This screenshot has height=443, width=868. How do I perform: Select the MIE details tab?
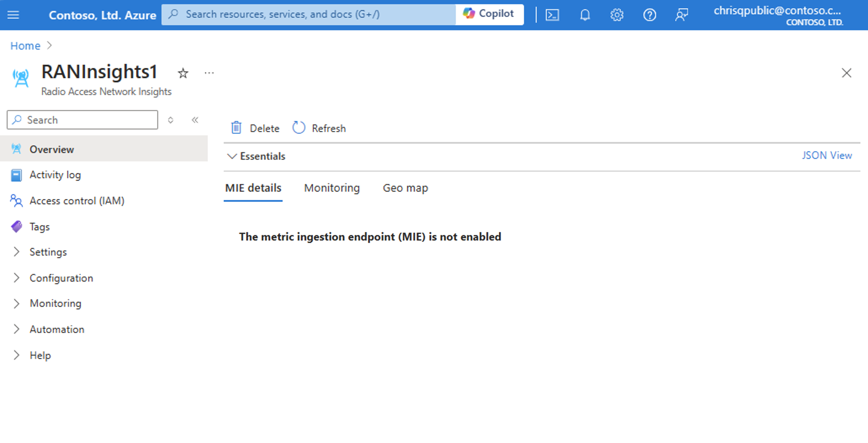tap(253, 188)
